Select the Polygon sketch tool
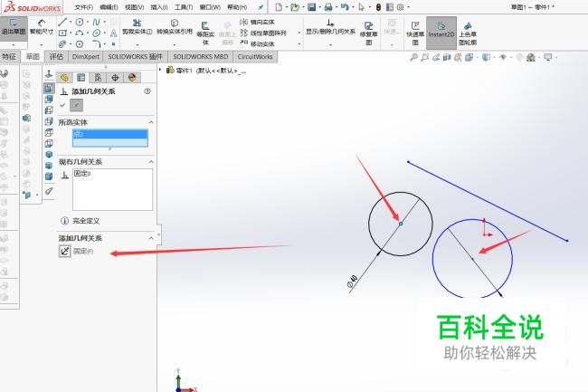The width and height of the screenshot is (588, 392). pos(80,43)
